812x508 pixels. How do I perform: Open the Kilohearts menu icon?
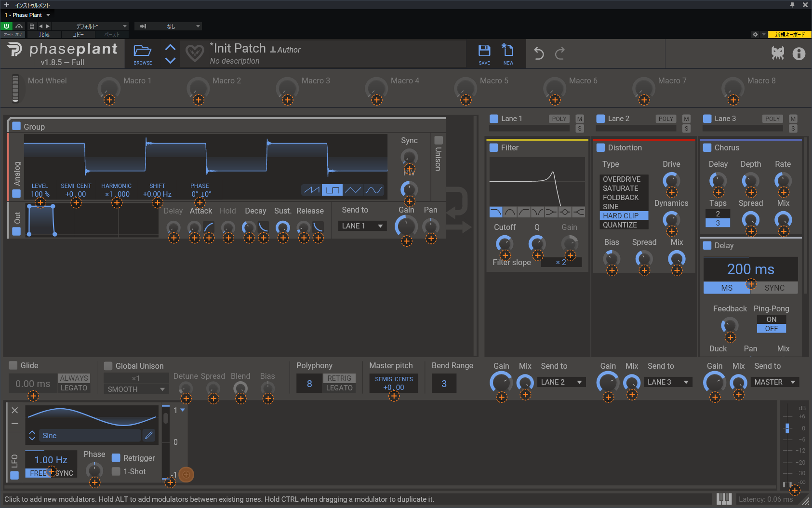coord(778,53)
